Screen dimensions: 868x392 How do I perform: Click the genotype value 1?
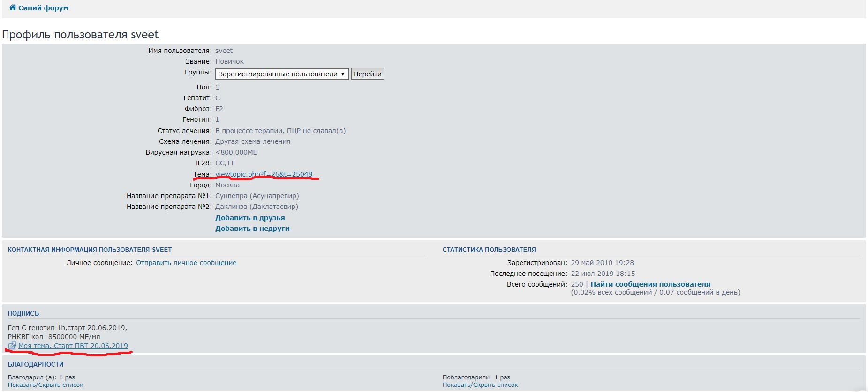(x=217, y=119)
